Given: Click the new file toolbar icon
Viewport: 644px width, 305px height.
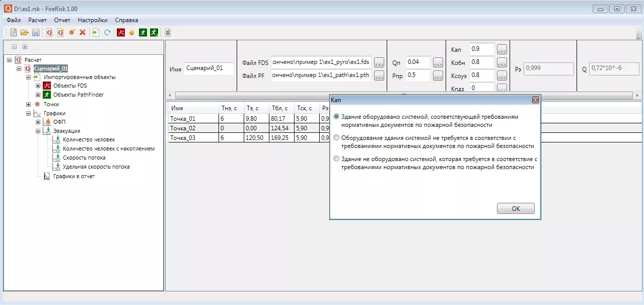Looking at the screenshot, I should coord(14,33).
